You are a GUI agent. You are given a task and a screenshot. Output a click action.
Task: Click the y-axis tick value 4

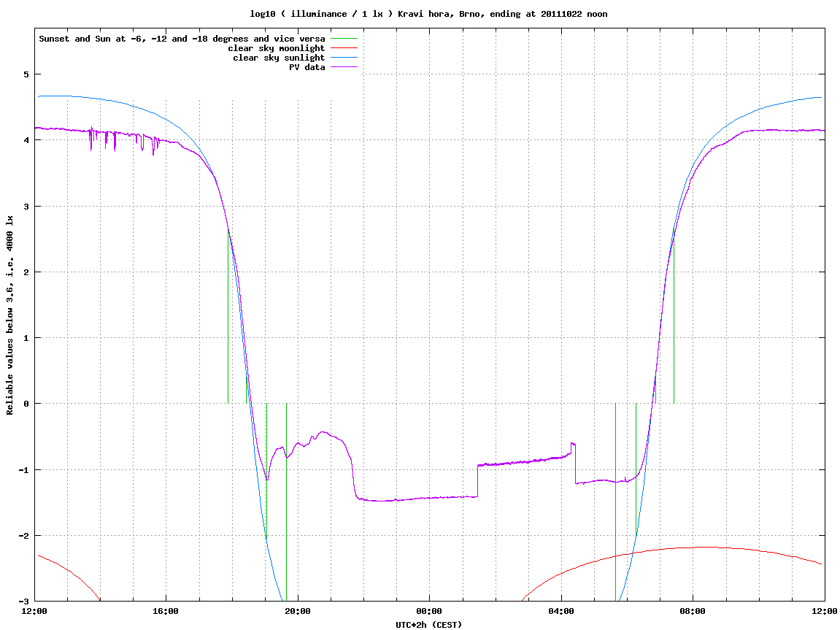26,140
